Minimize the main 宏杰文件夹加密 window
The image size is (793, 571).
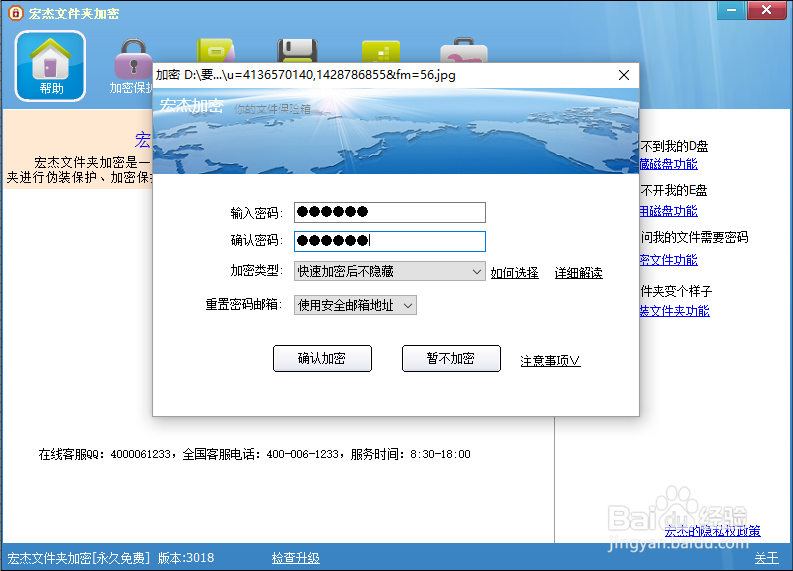tap(731, 10)
